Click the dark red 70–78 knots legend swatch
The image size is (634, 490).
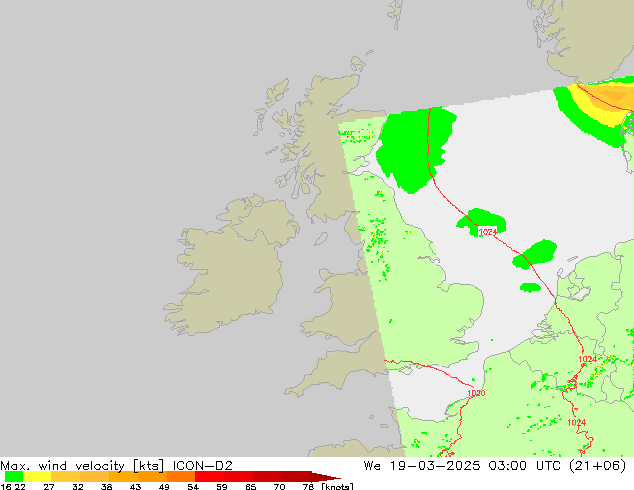[297, 476]
